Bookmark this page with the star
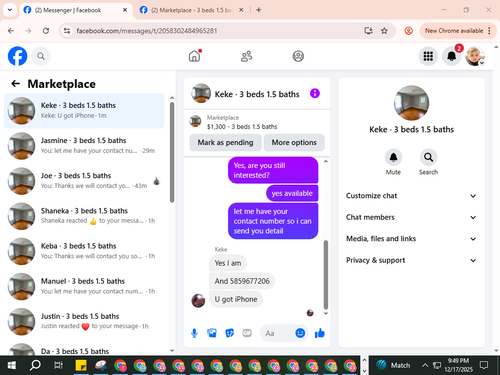Viewport: 500px width, 375px height. pyautogui.click(x=384, y=31)
